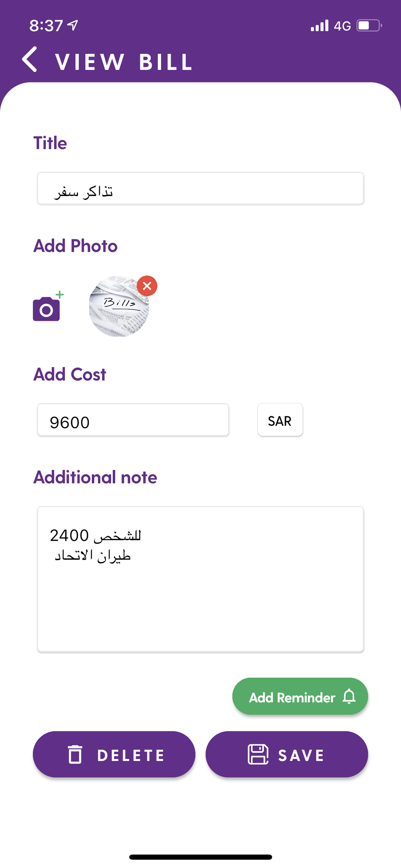The height and width of the screenshot is (868, 401).
Task: Tap the VIEW BILL header title
Action: [x=124, y=62]
